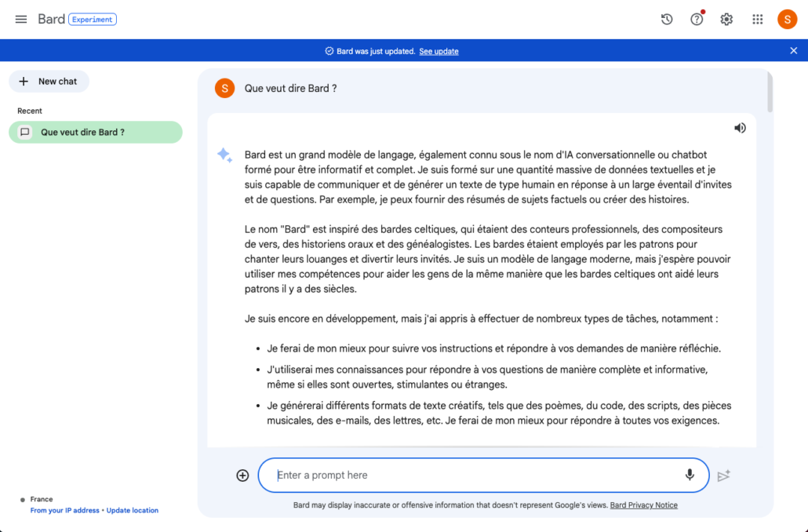This screenshot has width=808, height=532.
Task: Dismiss the blue update banner
Action: tap(794, 50)
